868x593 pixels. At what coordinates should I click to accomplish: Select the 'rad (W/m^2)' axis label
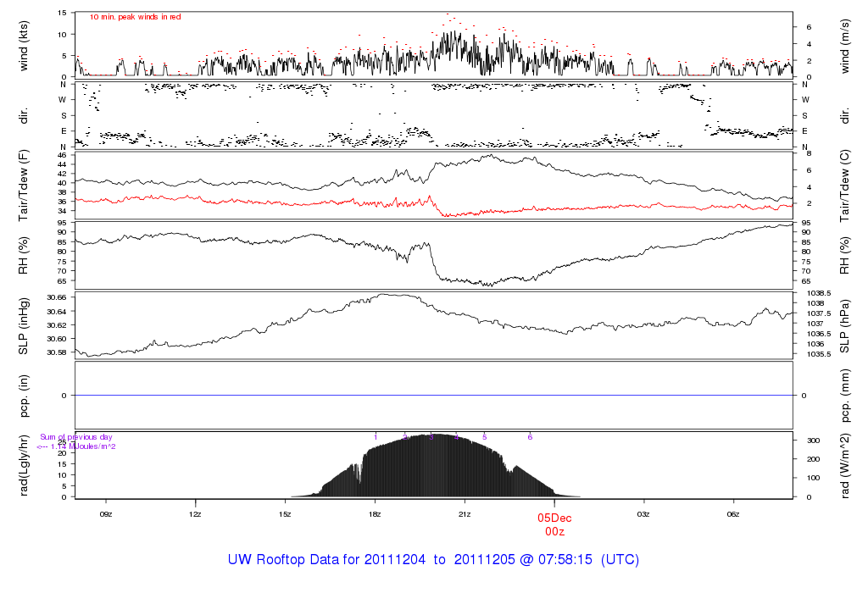pyautogui.click(x=845, y=466)
